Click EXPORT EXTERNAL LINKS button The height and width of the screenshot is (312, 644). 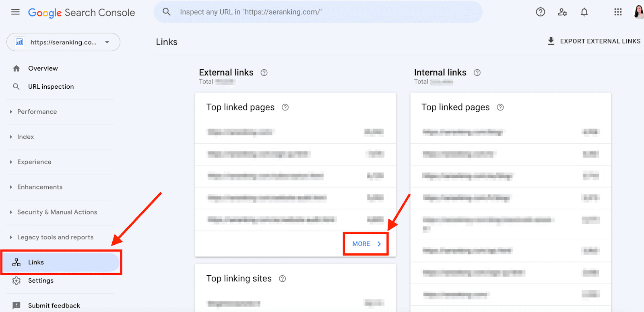tap(594, 41)
